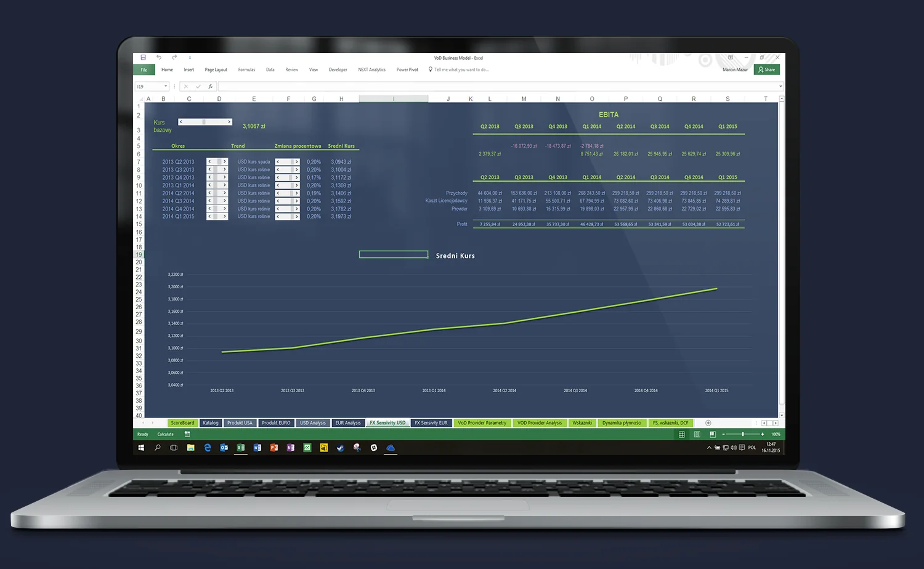Open the Data ribbon tab
924x569 pixels.
[x=270, y=70]
